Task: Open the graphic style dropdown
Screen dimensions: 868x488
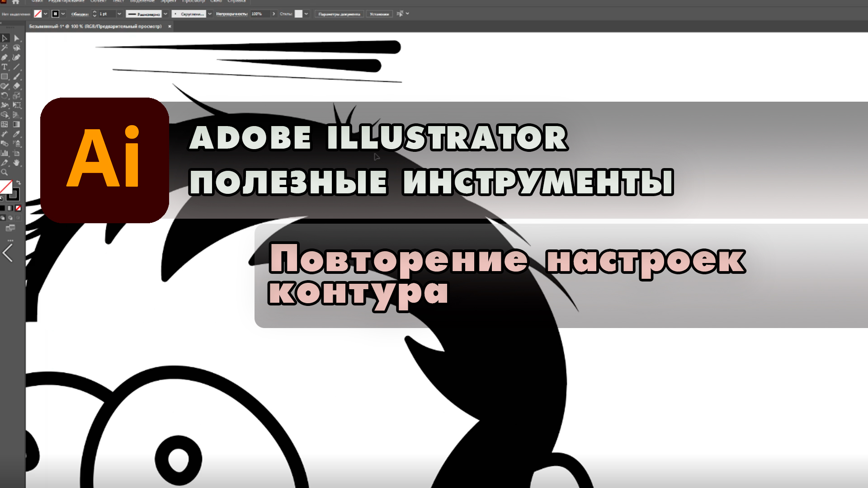Action: point(306,14)
